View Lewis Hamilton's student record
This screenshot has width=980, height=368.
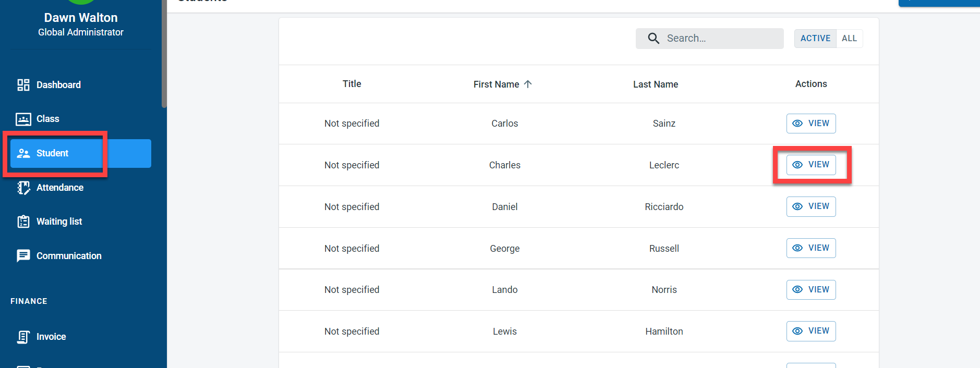(810, 331)
